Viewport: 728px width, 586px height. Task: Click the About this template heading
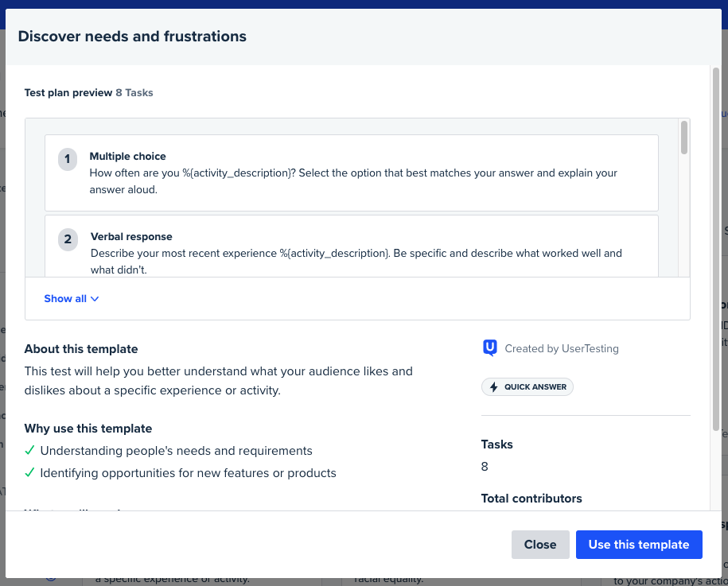point(81,349)
